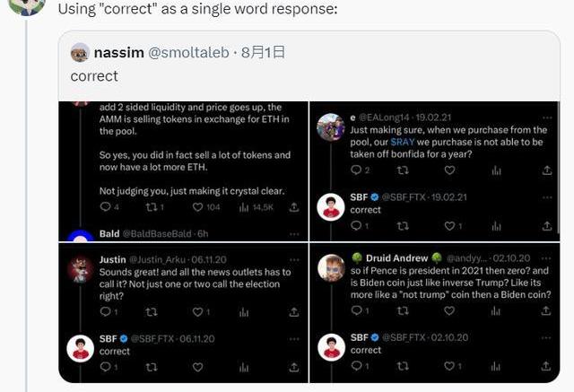Screen dimensions: 574x392
Task: Open the quoted tweet text "correct" by nassim
Action: pos(94,77)
